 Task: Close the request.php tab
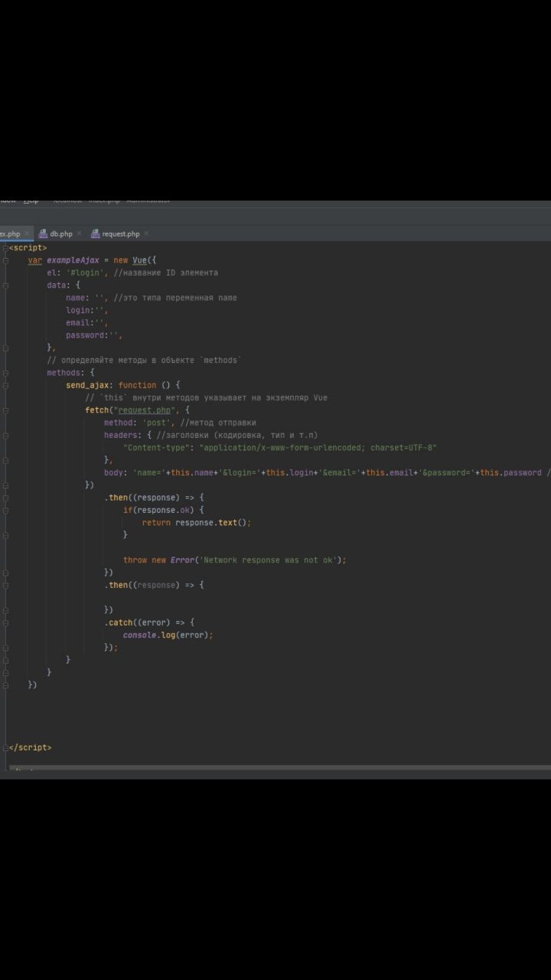[x=146, y=234]
